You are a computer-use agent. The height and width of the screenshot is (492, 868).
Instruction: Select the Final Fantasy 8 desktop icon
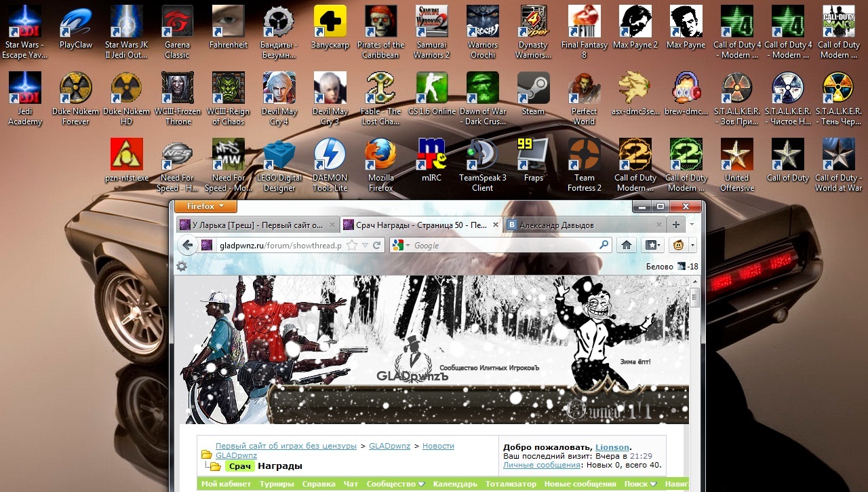coord(585,32)
